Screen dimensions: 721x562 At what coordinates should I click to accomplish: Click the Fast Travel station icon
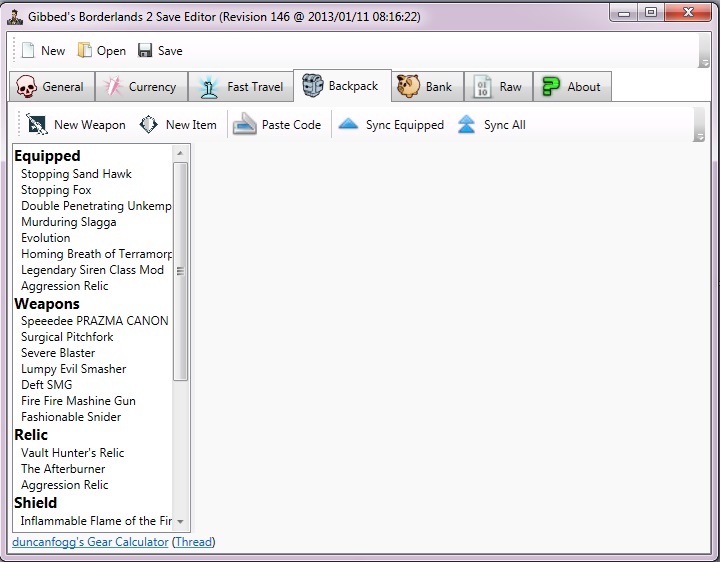pyautogui.click(x=208, y=86)
